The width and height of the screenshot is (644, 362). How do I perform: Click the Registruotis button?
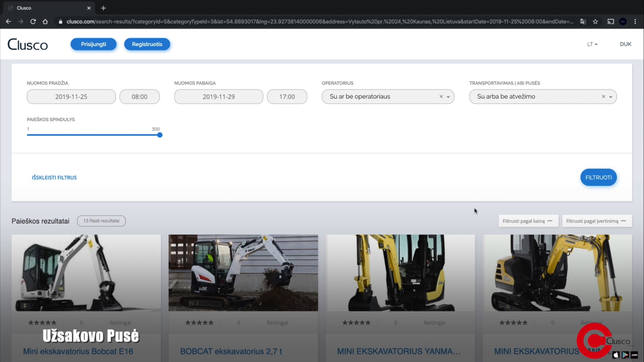coord(147,44)
